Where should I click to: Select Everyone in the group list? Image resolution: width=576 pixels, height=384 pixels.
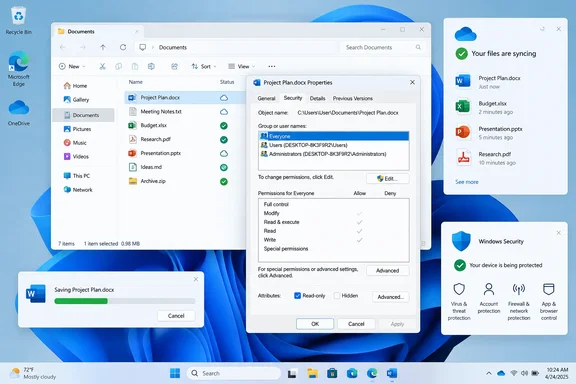(x=334, y=136)
